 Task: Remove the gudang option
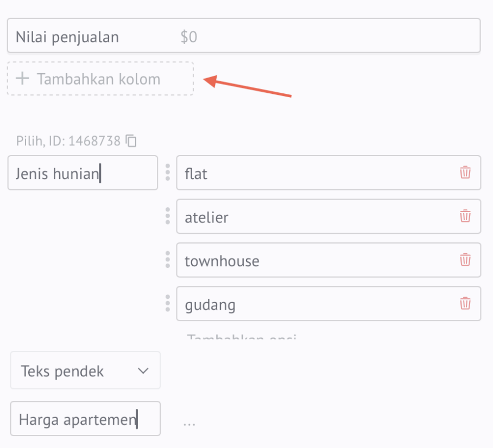(x=465, y=304)
